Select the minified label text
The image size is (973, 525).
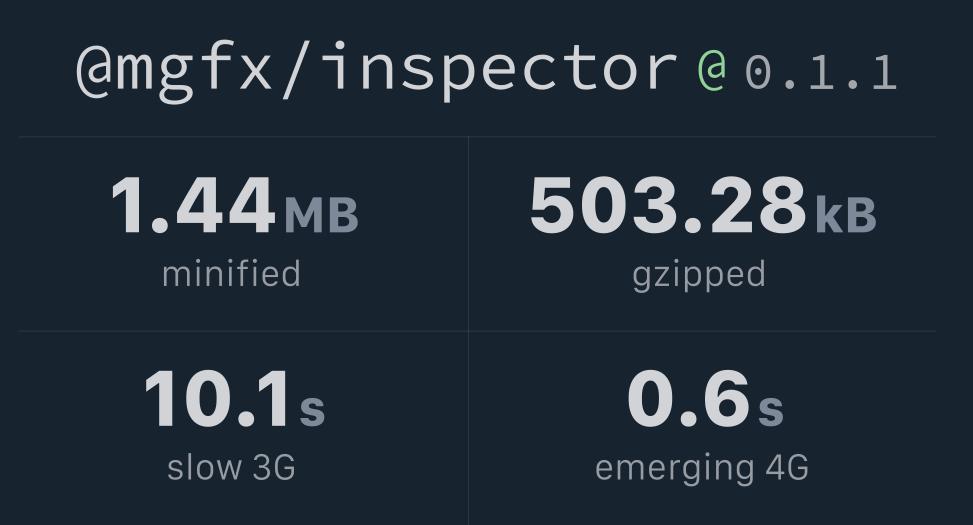click(231, 274)
